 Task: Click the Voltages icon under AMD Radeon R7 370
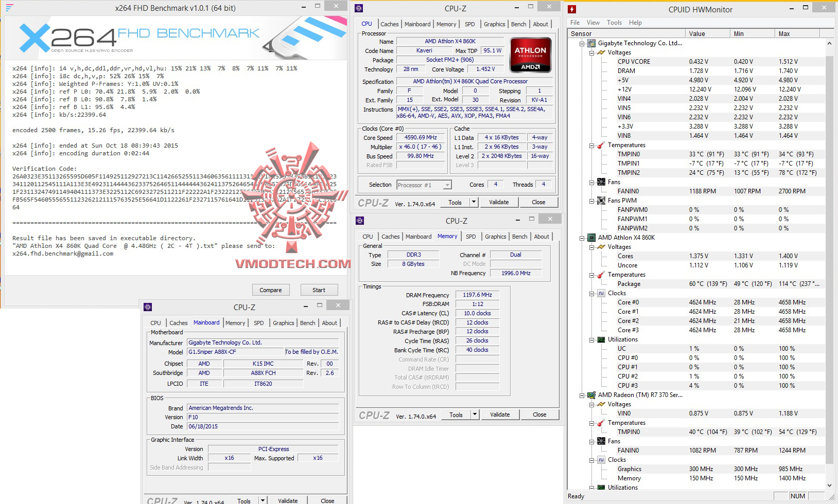tap(601, 404)
